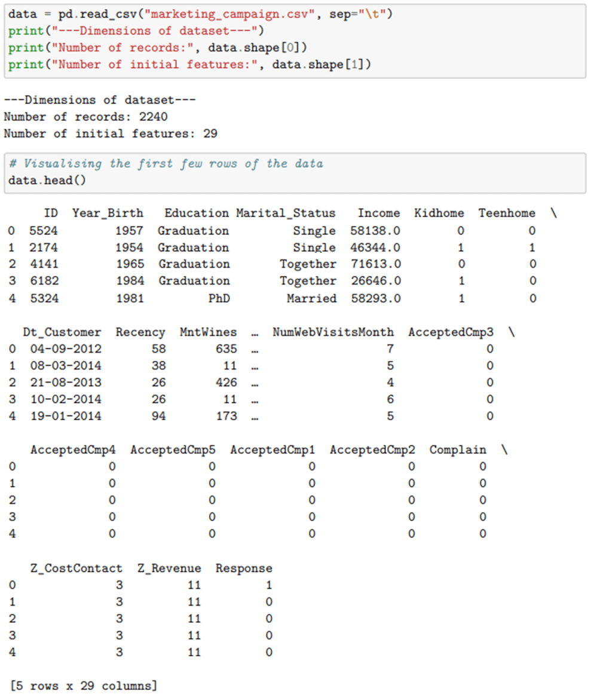
Task: Select income value 58293.0
Action: point(375,299)
